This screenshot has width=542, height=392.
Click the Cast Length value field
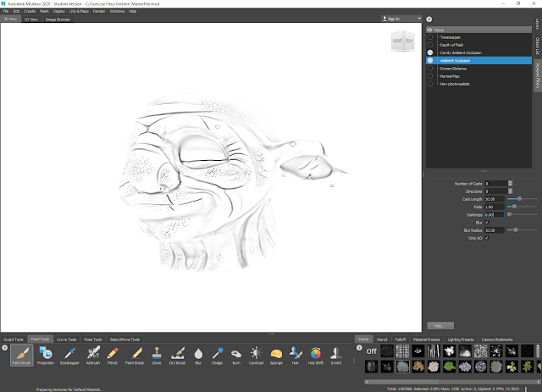(x=495, y=199)
